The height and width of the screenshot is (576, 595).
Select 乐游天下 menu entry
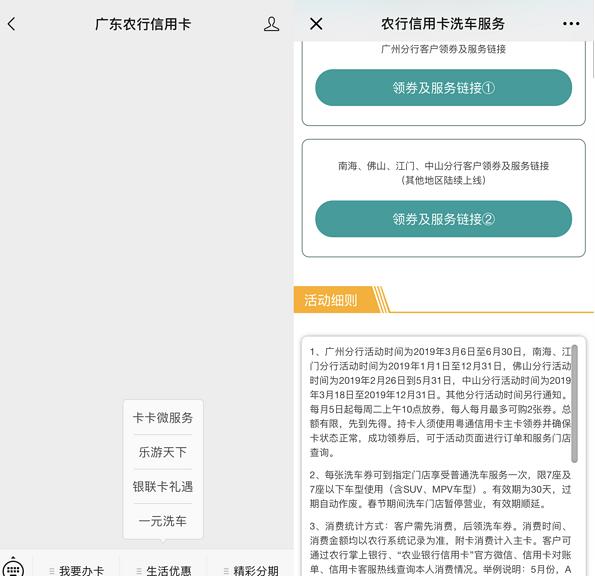pyautogui.click(x=163, y=452)
